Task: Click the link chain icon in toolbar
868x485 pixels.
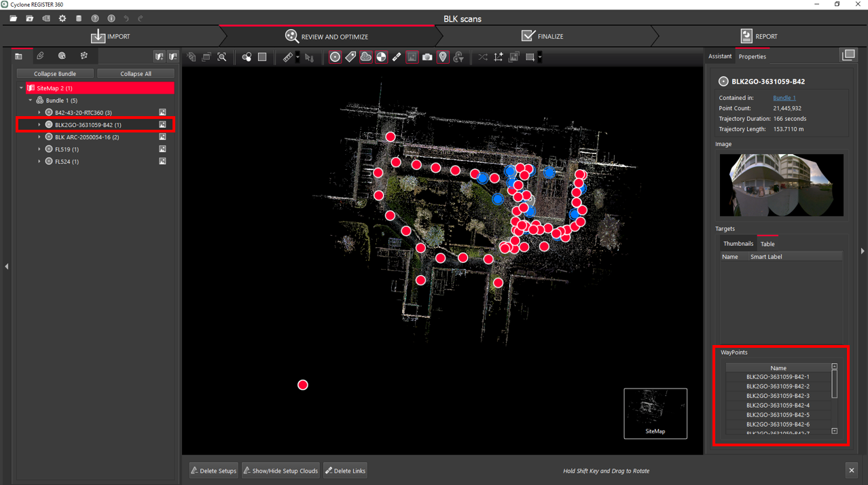Action: coord(397,58)
